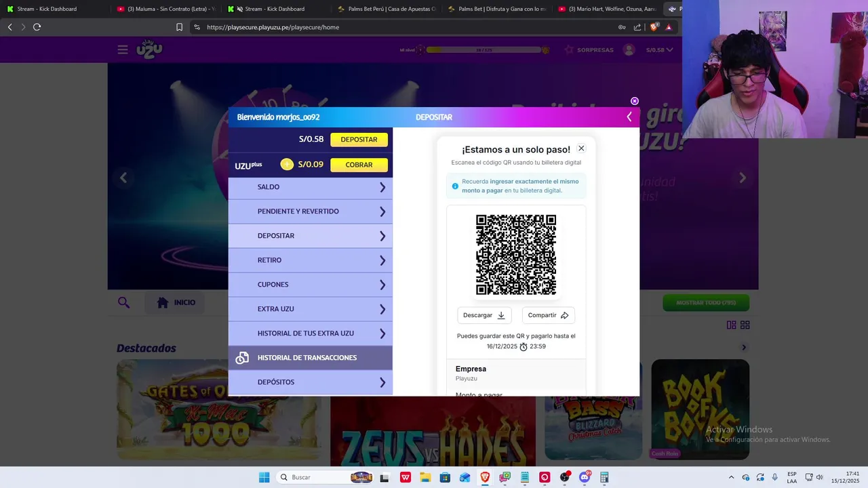The image size is (868, 488).
Task: Show hidden system tray icons
Action: pyautogui.click(x=731, y=477)
